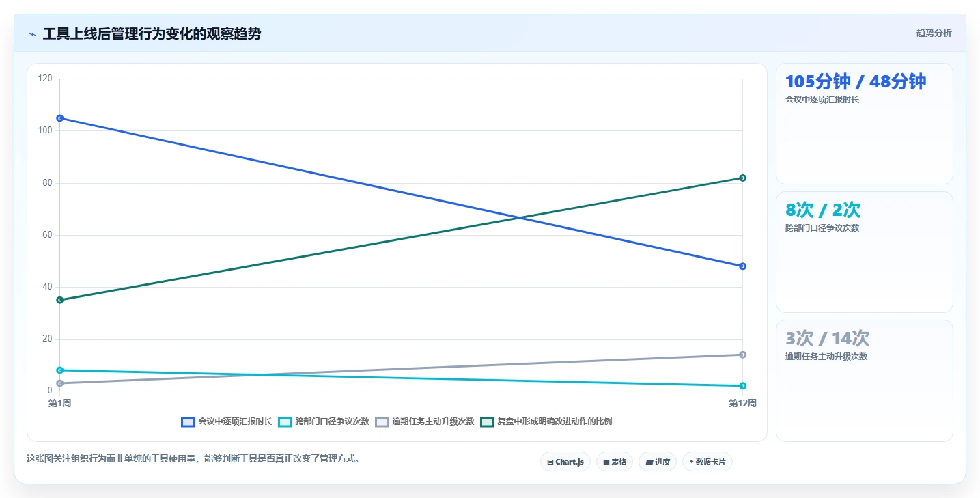Image resolution: width=980 pixels, height=498 pixels.
Task: Click the cyan data point at 2 on 第12周
Action: [742, 386]
